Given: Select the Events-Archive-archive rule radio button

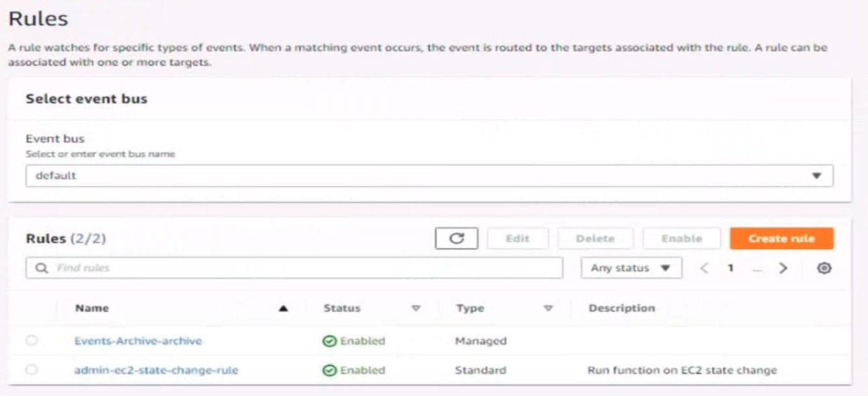Looking at the screenshot, I should point(32,341).
